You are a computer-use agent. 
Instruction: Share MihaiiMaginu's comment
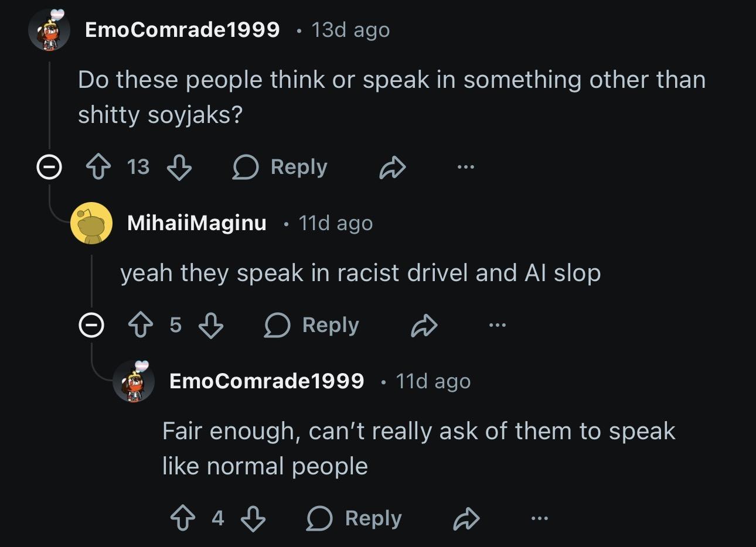click(424, 326)
